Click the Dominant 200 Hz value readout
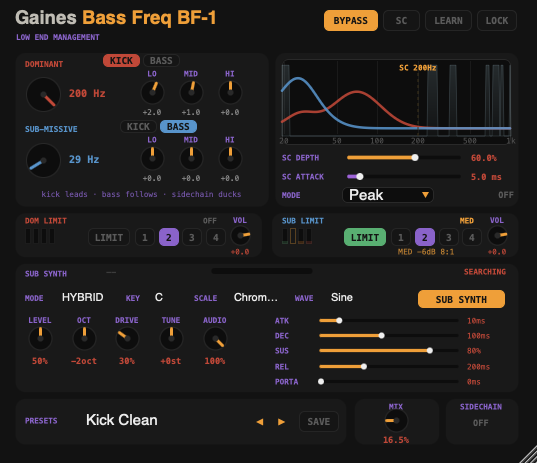 point(87,93)
